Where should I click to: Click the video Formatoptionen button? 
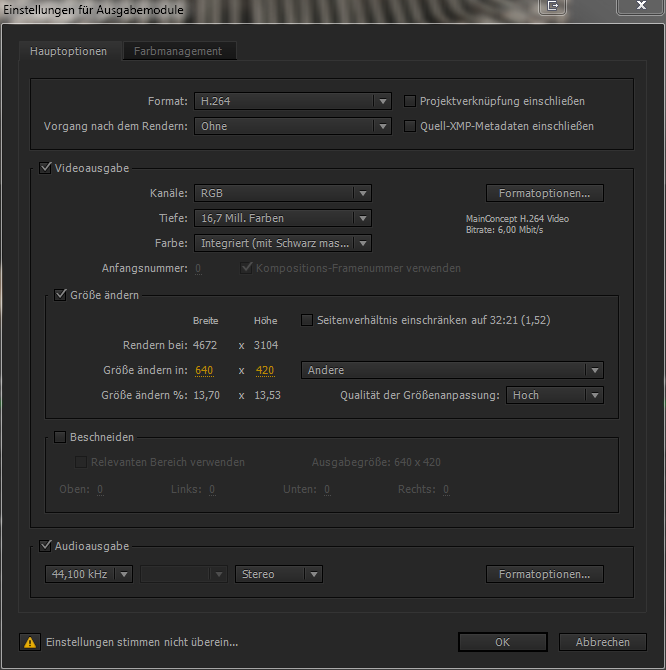pyautogui.click(x=544, y=193)
